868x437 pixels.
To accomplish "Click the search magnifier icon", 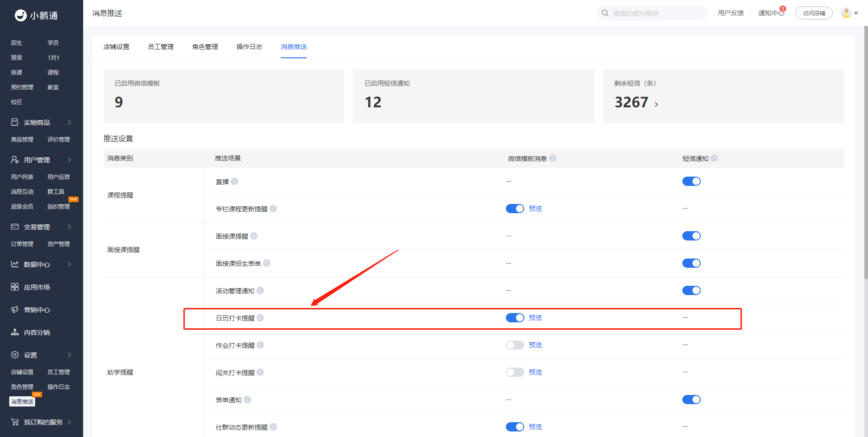I will pos(605,13).
